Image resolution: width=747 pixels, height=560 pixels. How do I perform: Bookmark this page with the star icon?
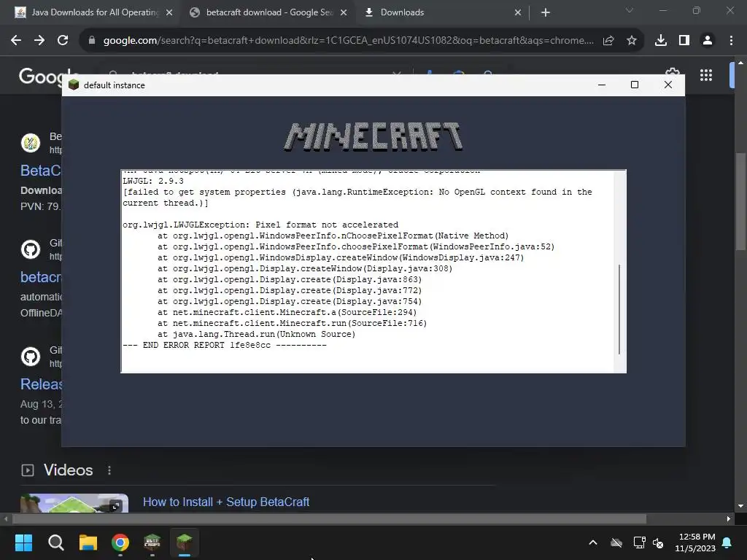click(632, 41)
